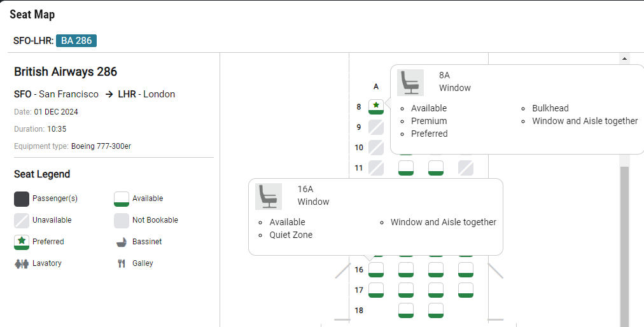Choose second seat in row 11

pyautogui.click(x=406, y=168)
